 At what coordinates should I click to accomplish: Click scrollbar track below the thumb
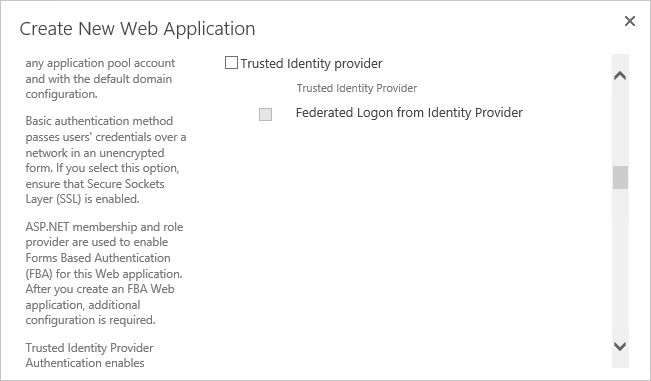coord(620,264)
